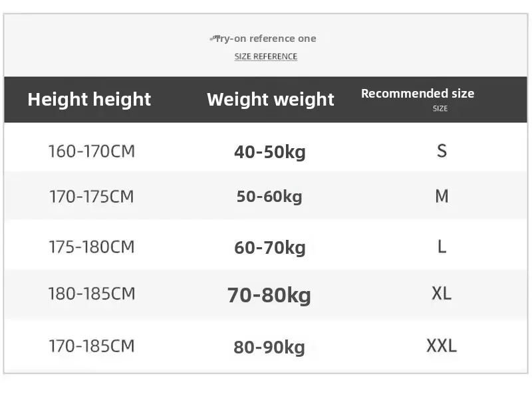
Task: Click the 160-170CM height cell
Action: (91, 151)
